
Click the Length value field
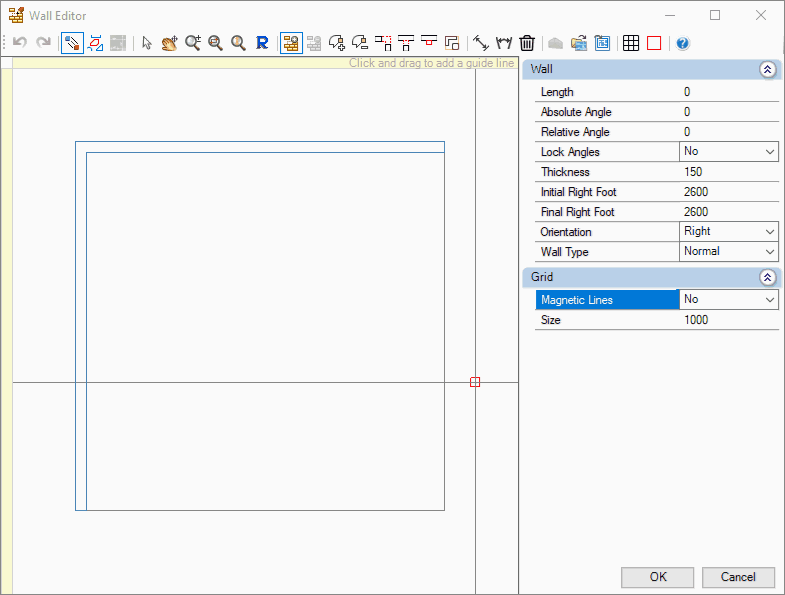[x=729, y=92]
